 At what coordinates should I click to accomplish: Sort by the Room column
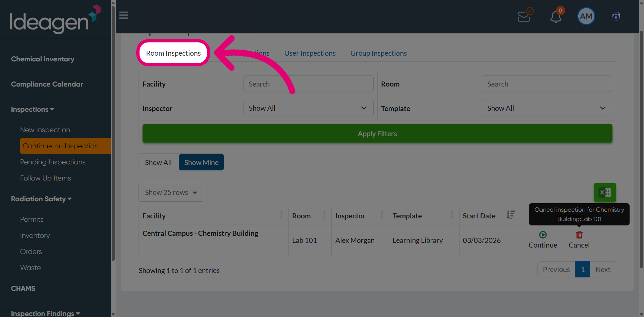point(310,216)
